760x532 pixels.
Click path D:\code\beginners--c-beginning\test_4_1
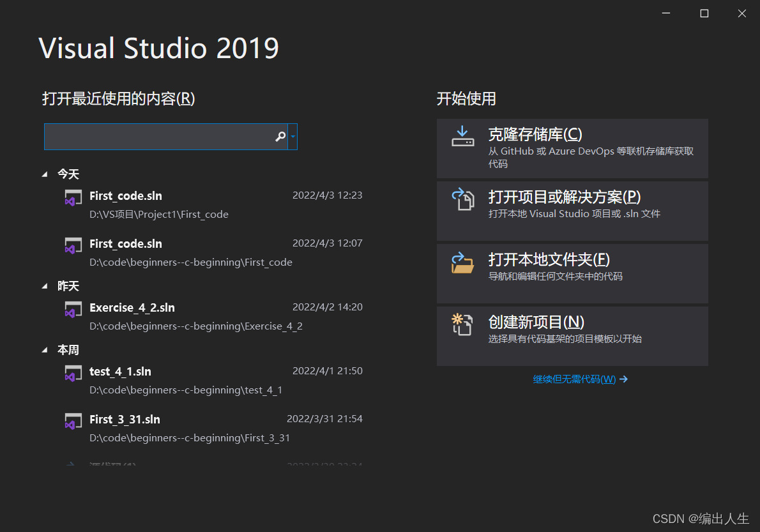pos(186,390)
